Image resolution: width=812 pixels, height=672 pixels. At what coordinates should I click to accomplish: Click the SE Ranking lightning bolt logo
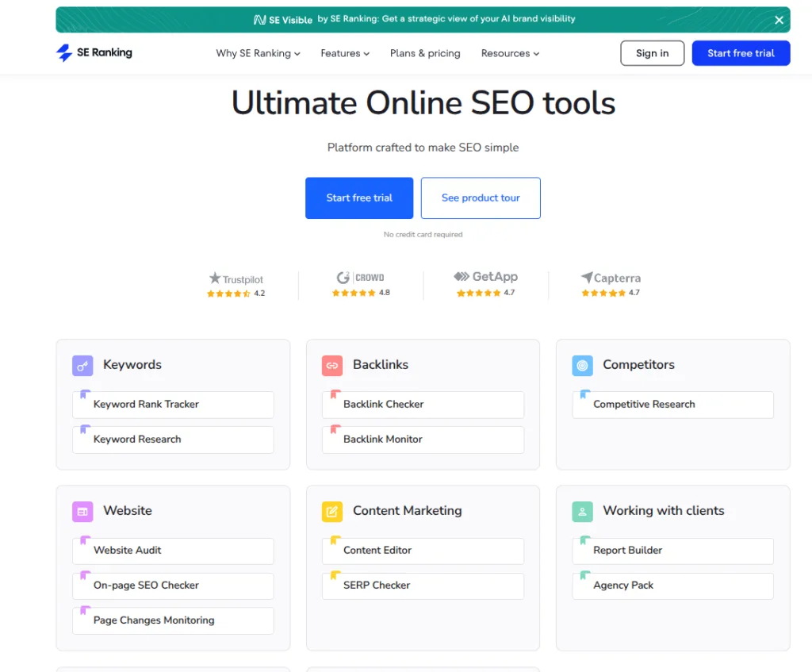(x=64, y=52)
